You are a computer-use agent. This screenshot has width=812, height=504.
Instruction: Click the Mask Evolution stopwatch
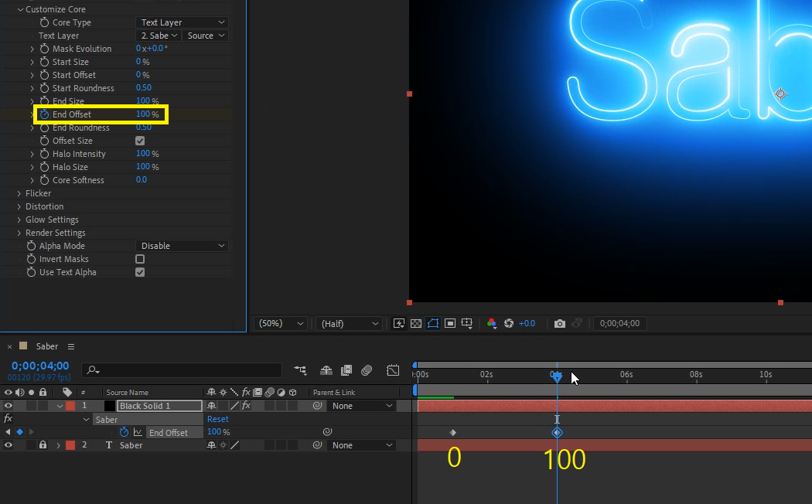pos(45,49)
